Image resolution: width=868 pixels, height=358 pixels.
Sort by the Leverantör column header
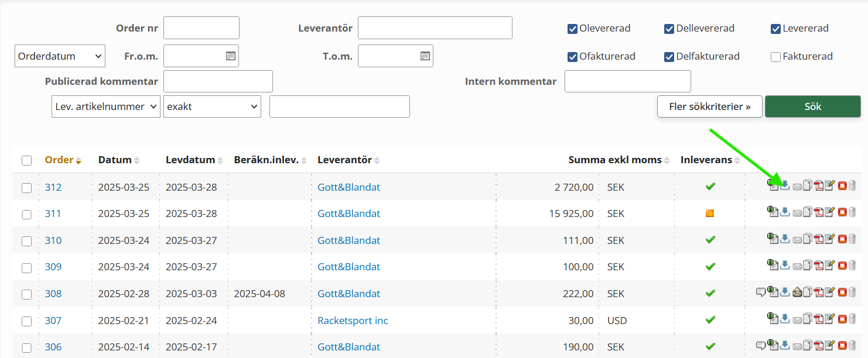point(344,160)
